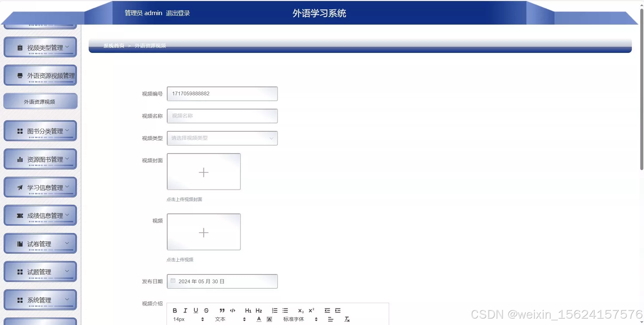The width and height of the screenshot is (644, 325).
Task: Open the 标准字体 font dropdown
Action: coord(300,319)
